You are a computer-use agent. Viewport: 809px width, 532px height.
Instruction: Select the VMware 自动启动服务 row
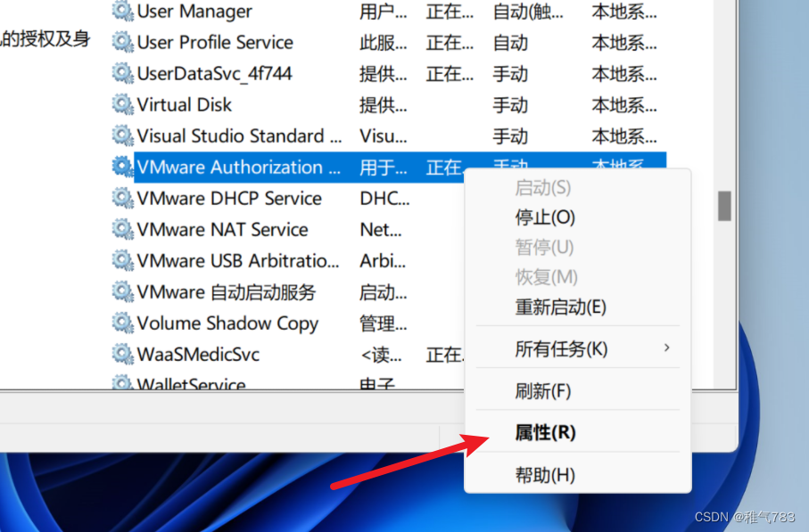pos(226,292)
